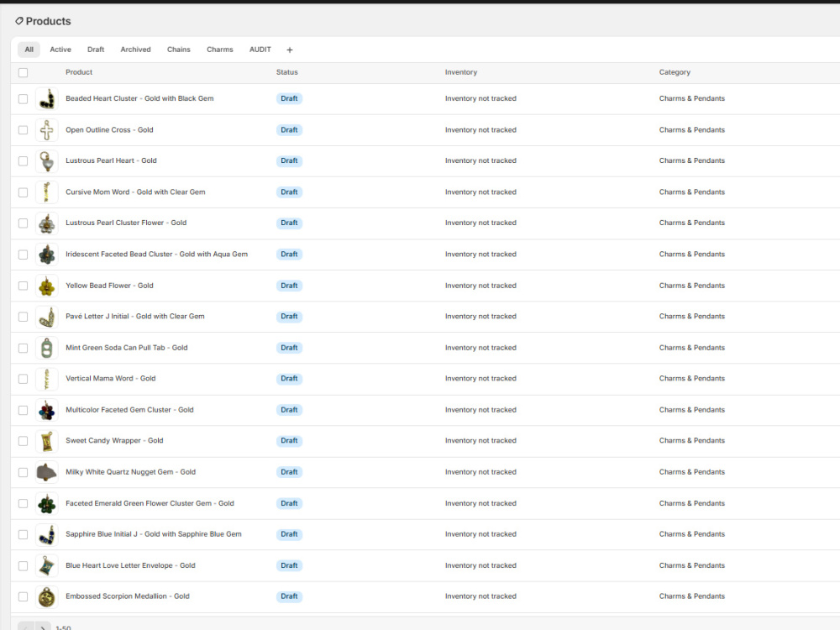Open Faceted Emerald Green Flower Cluster thumbnail
840x630 pixels.
(46, 503)
